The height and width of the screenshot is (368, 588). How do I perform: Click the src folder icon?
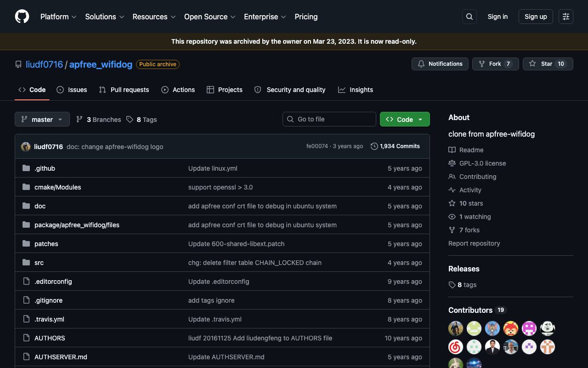pos(26,263)
